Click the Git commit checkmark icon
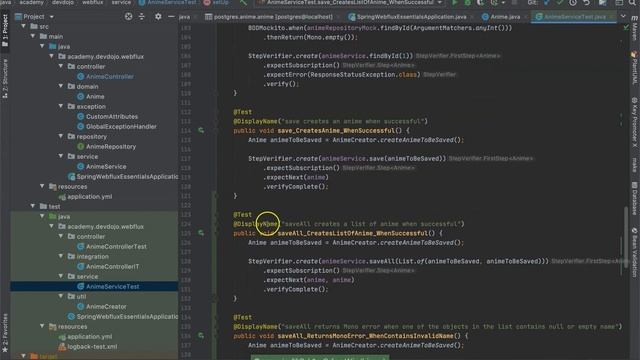 pos(560,2)
